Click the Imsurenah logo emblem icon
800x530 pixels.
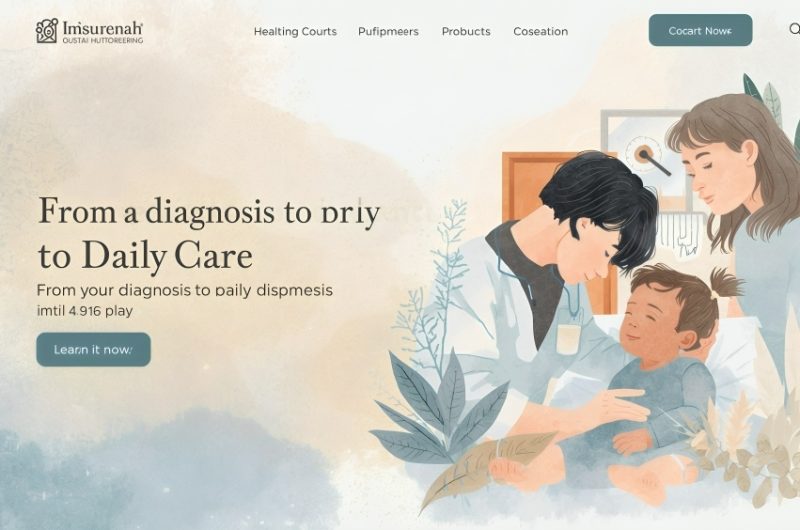(x=47, y=31)
